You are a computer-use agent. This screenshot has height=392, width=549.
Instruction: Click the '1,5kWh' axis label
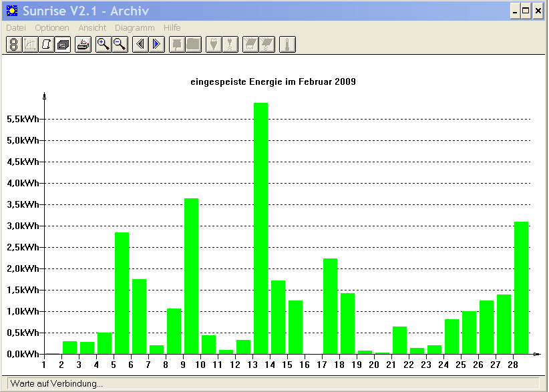coord(23,290)
